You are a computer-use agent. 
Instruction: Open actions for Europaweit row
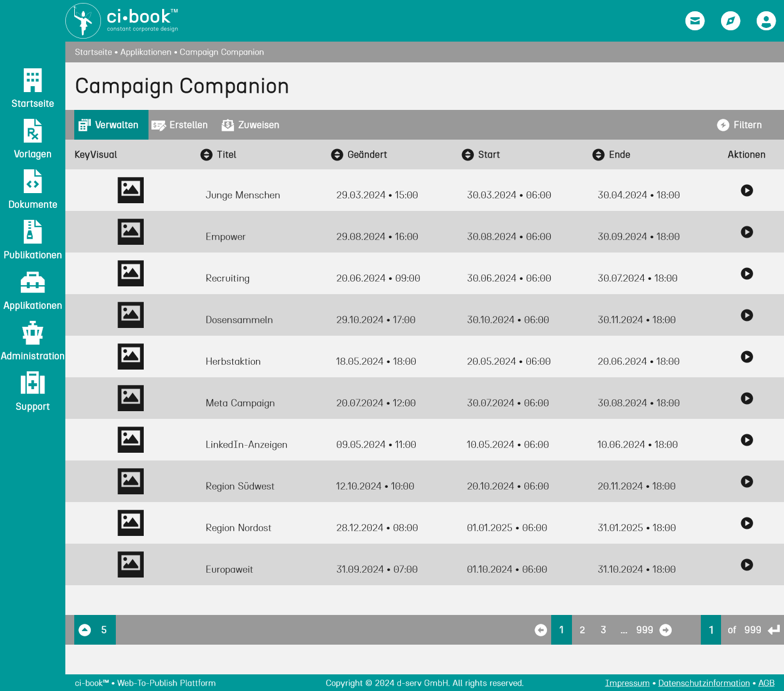click(747, 564)
